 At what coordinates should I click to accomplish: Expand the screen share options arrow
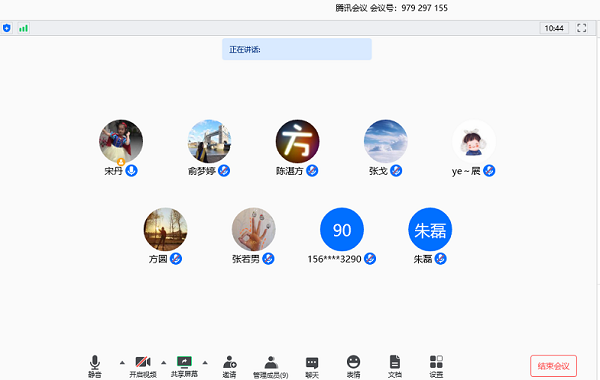(x=205, y=362)
